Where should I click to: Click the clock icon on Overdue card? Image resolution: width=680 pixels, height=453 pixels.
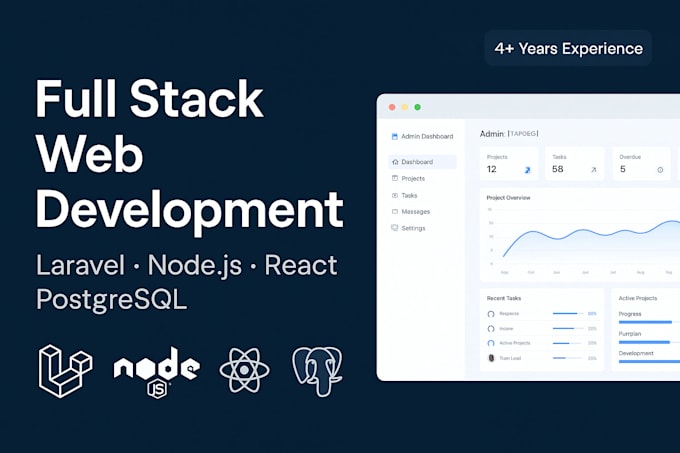[x=660, y=170]
